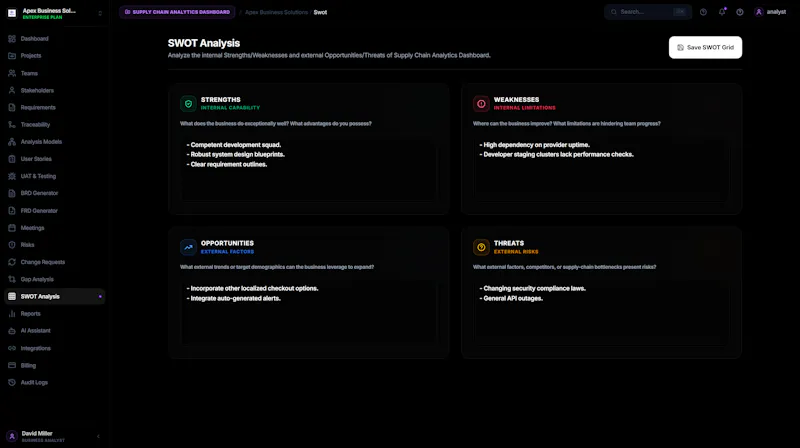This screenshot has width=800, height=448.
Task: Open Stakeholders in sidebar
Action: [x=55, y=90]
